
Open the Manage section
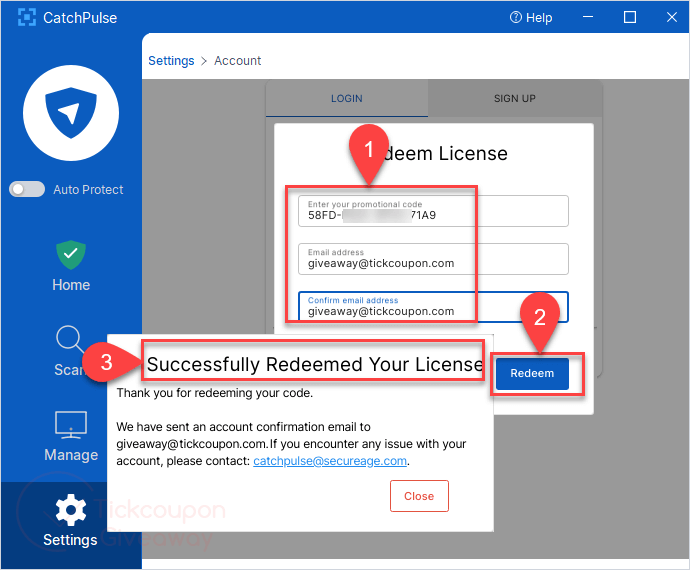tap(71, 436)
